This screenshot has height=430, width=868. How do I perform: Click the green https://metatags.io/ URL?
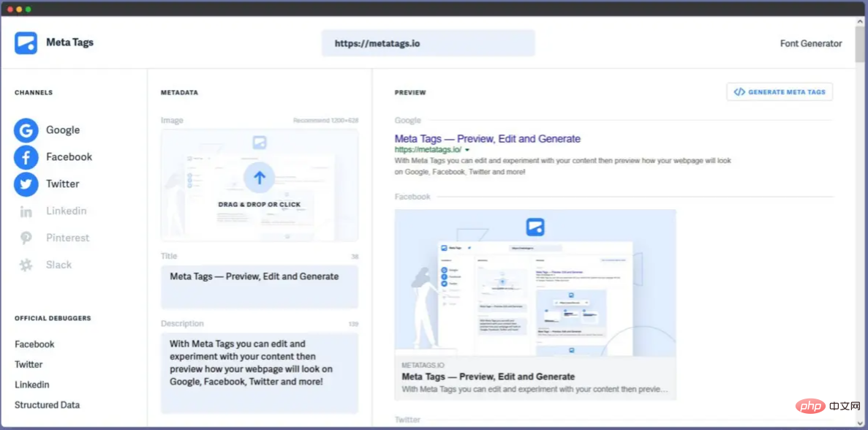pos(428,149)
